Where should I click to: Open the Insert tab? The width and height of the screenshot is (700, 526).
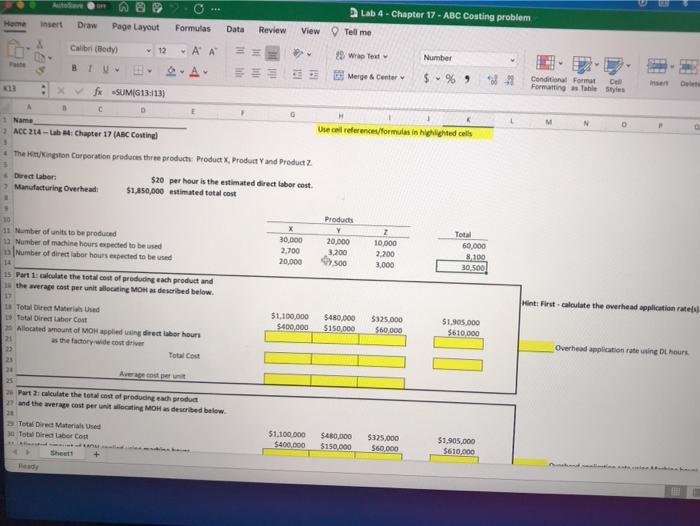click(x=51, y=25)
